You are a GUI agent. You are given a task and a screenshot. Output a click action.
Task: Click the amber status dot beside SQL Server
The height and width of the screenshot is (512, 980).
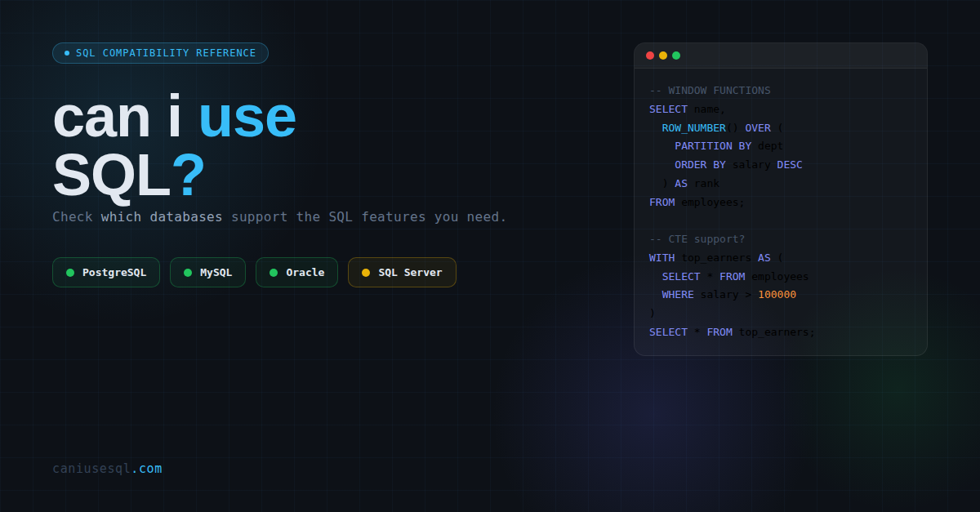coord(366,273)
